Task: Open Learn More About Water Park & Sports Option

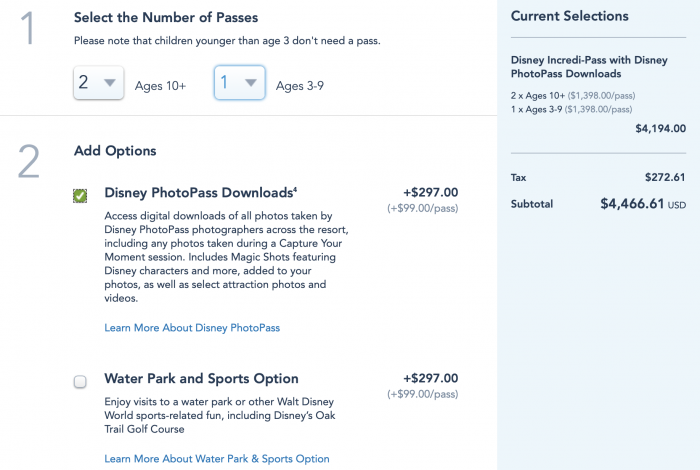Action: tap(217, 458)
